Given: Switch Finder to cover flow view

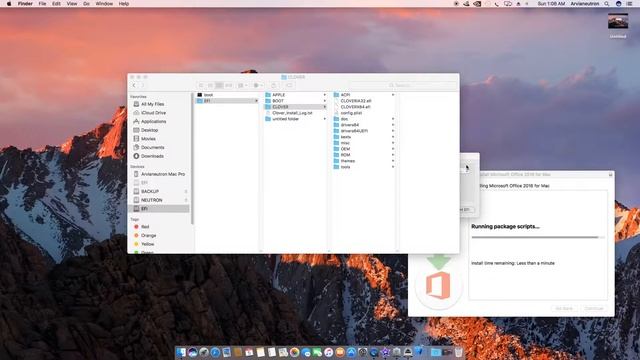Looking at the screenshot, I should click(x=229, y=85).
